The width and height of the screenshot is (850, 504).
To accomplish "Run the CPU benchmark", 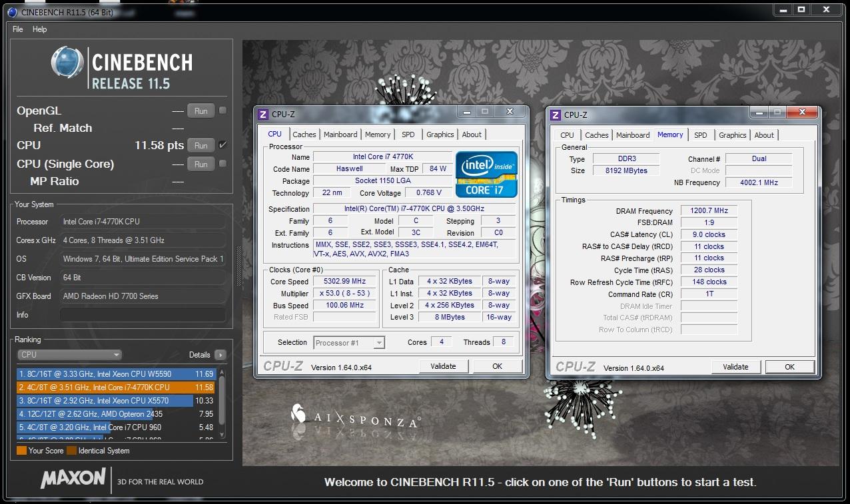I will point(201,145).
